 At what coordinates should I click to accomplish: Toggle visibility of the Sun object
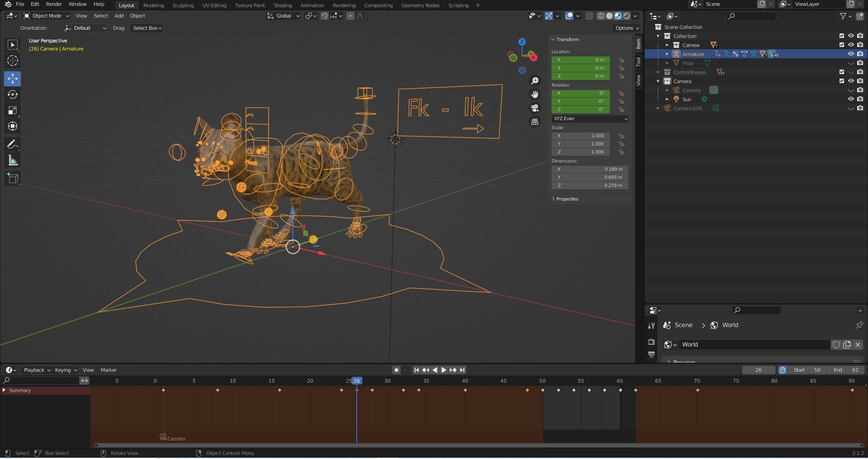[x=851, y=99]
